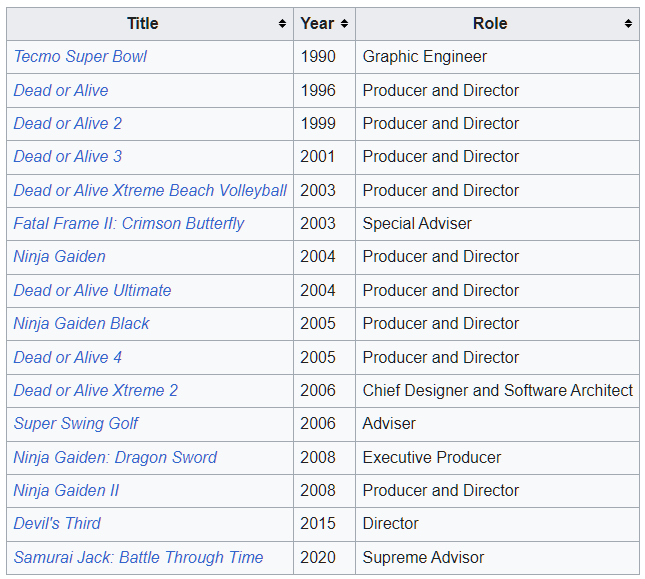Sort table by Role column arrows
This screenshot has width=645, height=579.
tap(628, 24)
